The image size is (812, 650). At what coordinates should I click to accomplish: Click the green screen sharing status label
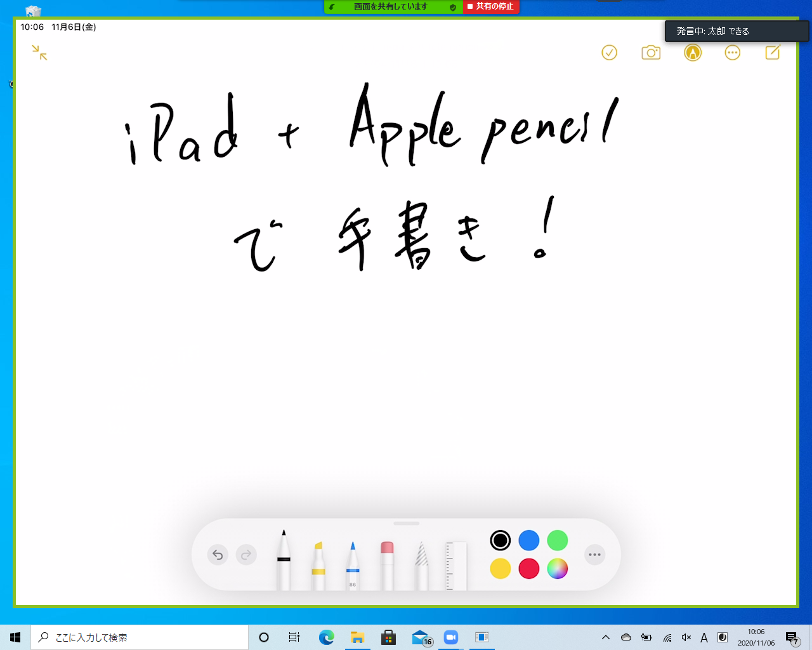click(391, 6)
